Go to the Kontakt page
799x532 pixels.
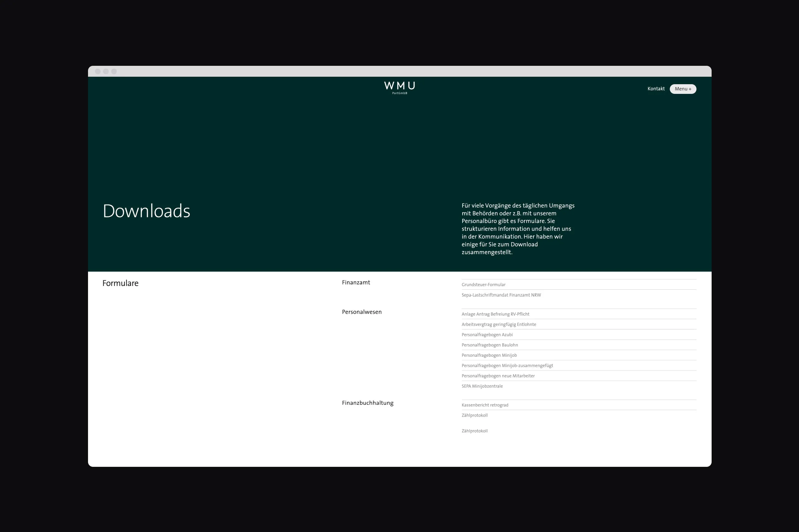coord(656,89)
